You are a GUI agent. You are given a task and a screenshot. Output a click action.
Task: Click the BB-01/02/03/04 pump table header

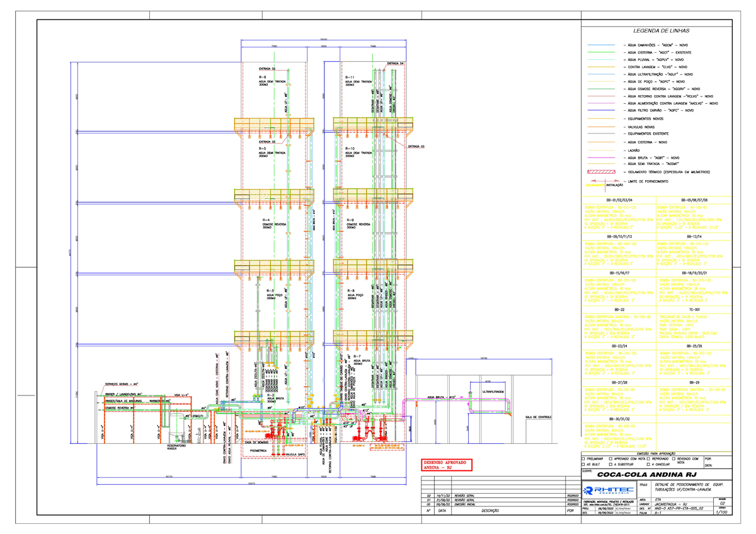(x=618, y=200)
